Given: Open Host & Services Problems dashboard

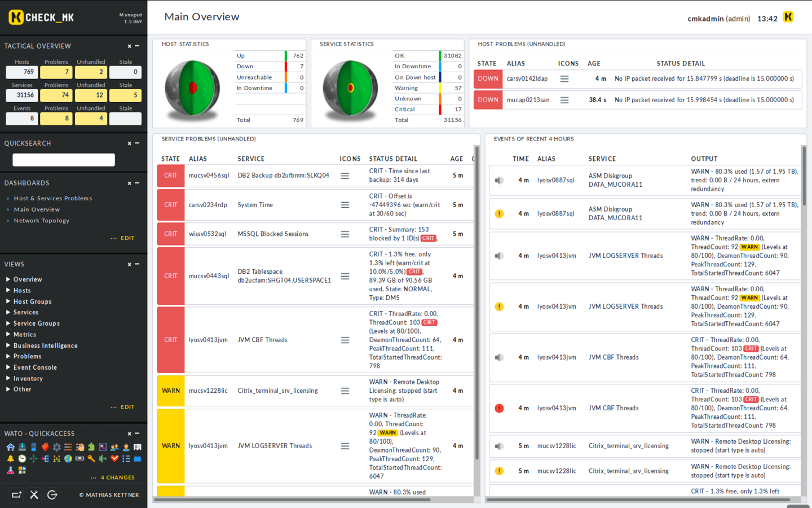Looking at the screenshot, I should click(53, 199).
